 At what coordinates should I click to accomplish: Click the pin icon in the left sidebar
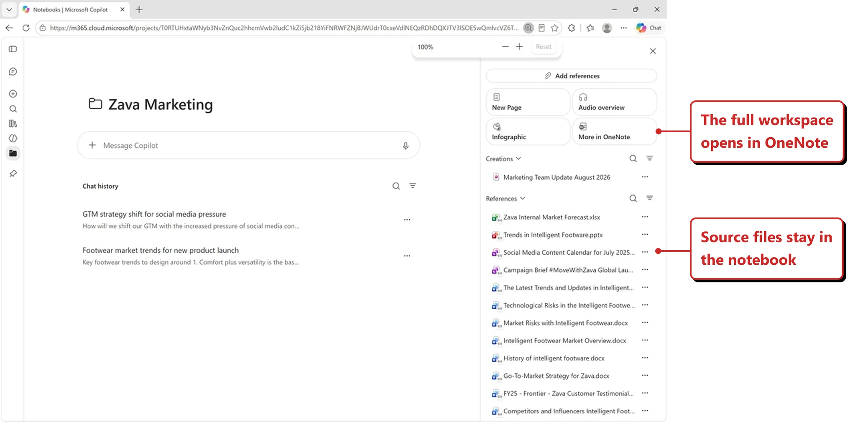[13, 173]
